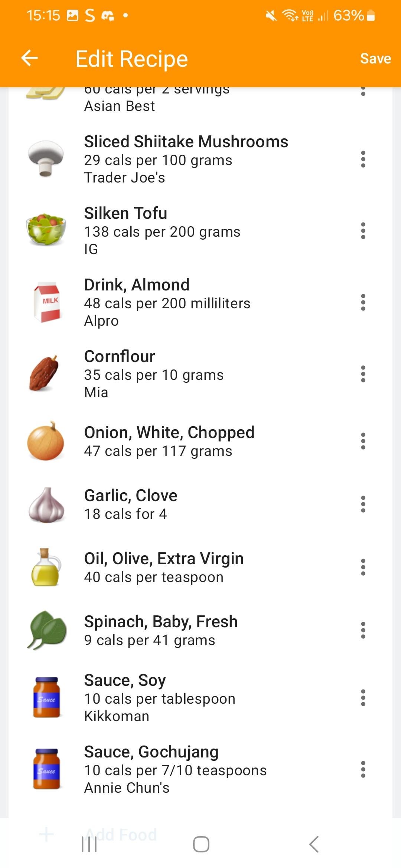Open overflow menu for Olive Oil entry

pos(363,567)
